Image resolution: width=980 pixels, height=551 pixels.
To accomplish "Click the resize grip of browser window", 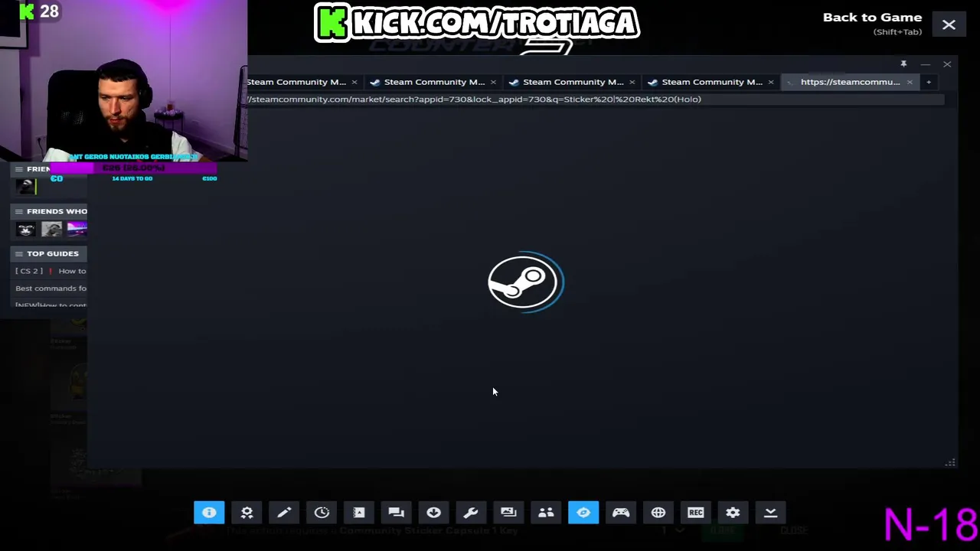I will (950, 462).
